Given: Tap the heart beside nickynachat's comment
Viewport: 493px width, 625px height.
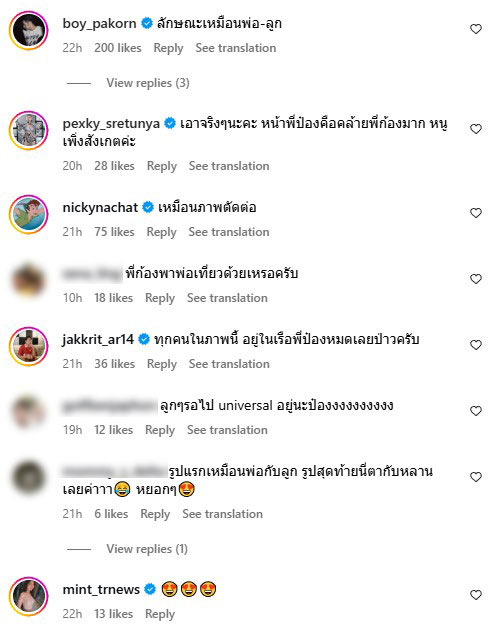Looking at the screenshot, I should [x=476, y=213].
